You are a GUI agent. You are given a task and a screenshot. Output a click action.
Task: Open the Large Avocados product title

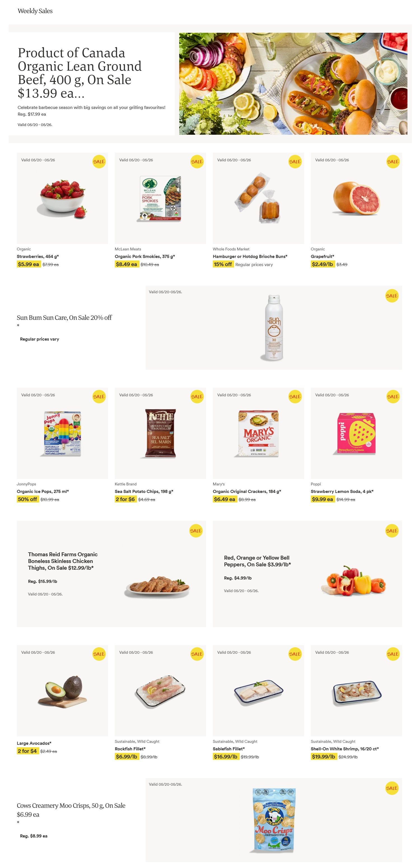(34, 743)
